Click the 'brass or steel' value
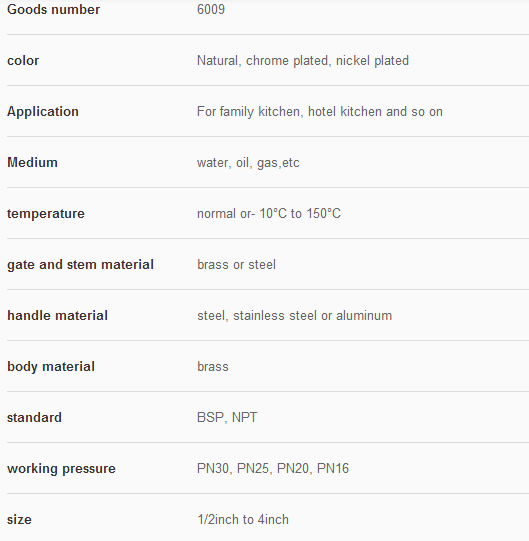529x541 pixels. click(236, 265)
